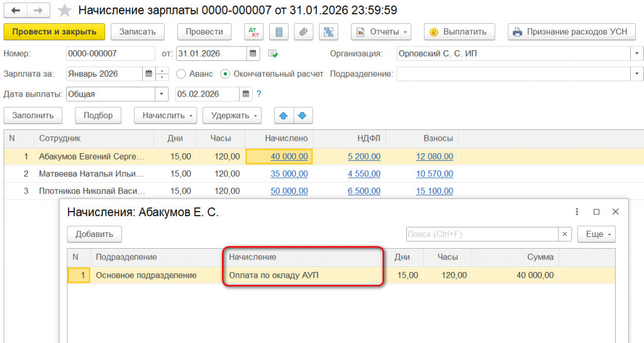Click the Подбор button
The image size is (644, 343).
click(x=98, y=116)
